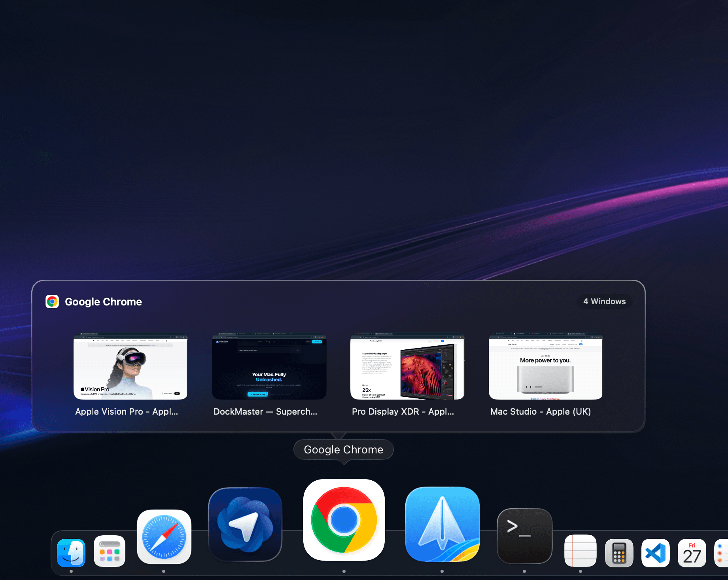Screen dimensions: 728x580
Task: Open Calendar showing Fri 27
Action: tap(692, 553)
